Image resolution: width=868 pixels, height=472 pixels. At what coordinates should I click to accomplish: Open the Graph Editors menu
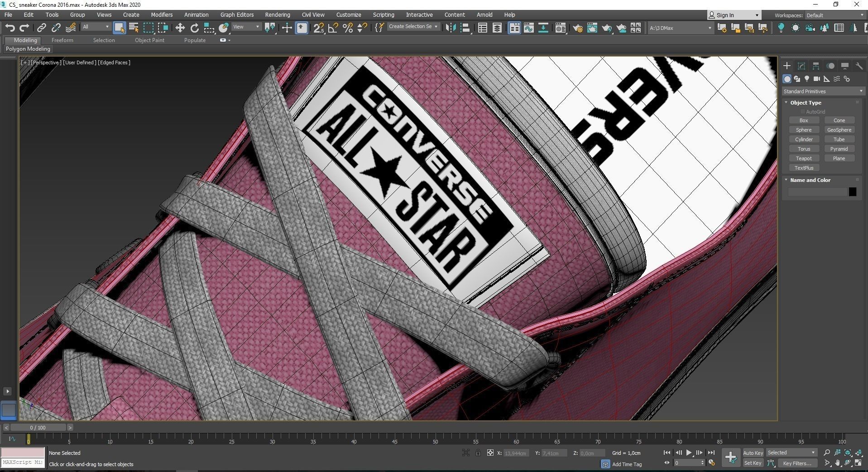[237, 15]
